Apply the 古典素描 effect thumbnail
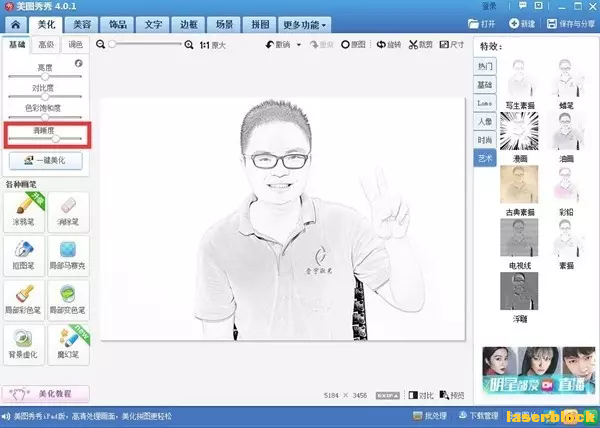The width and height of the screenshot is (600, 428). click(x=519, y=184)
